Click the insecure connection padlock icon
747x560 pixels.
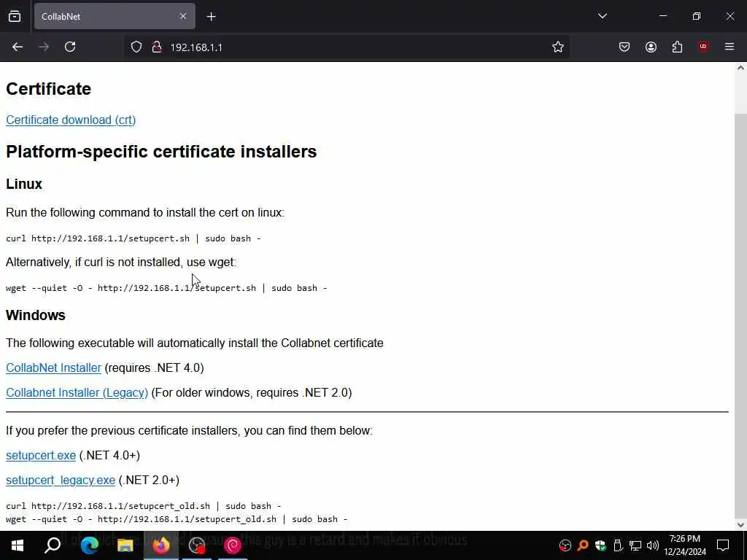click(x=157, y=47)
